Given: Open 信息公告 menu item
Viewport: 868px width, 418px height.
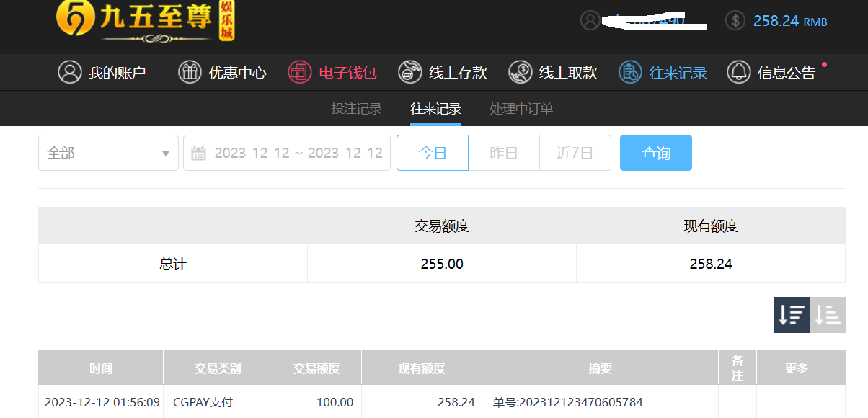Looking at the screenshot, I should 772,72.
